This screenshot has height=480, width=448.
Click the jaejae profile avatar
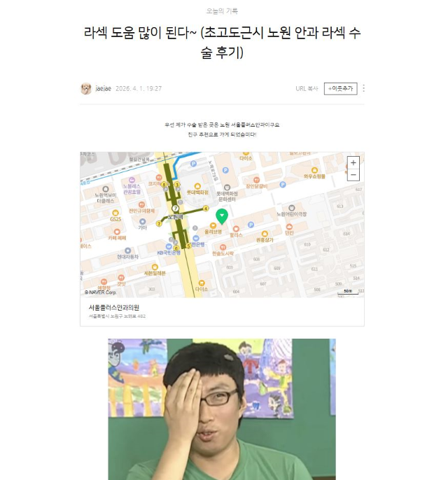[x=86, y=88]
